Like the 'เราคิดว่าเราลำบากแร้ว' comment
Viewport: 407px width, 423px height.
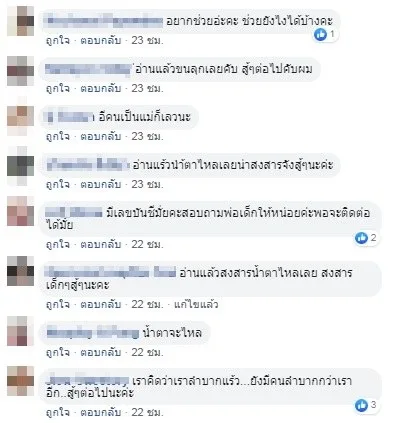58,412
